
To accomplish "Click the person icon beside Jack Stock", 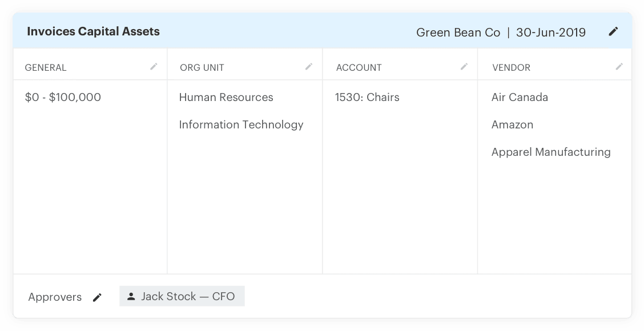I will point(131,296).
